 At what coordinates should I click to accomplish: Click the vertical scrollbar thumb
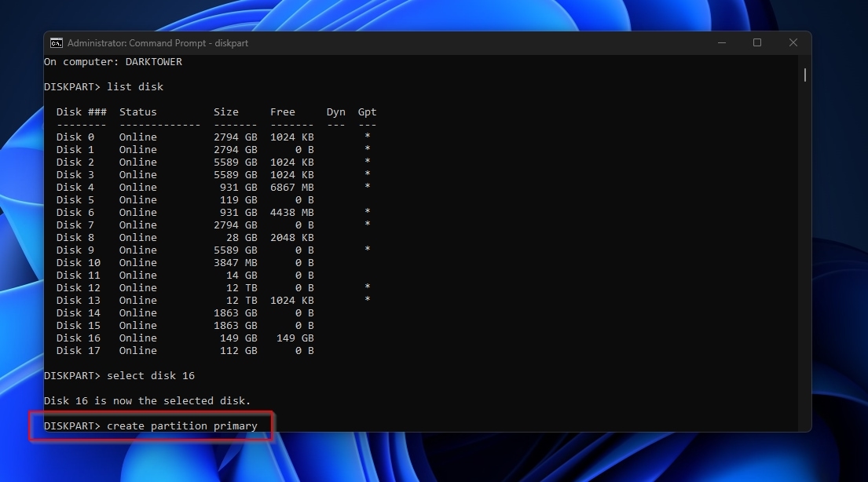(804, 75)
